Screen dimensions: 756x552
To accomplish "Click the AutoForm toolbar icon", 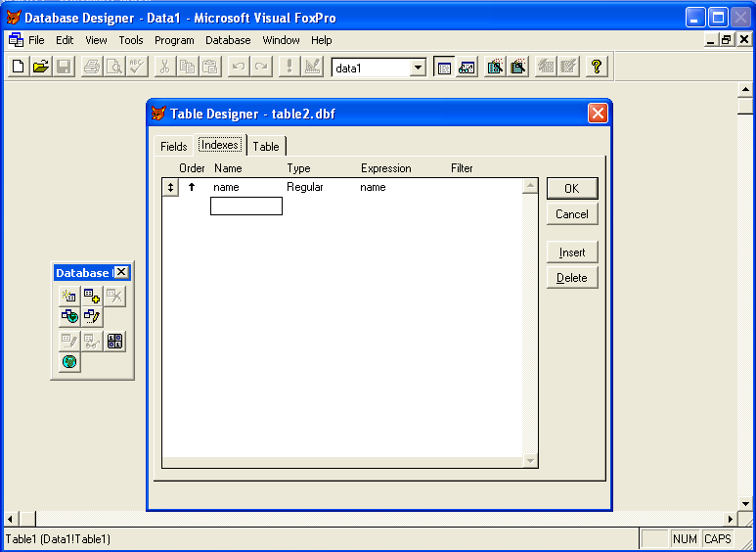I will click(546, 67).
